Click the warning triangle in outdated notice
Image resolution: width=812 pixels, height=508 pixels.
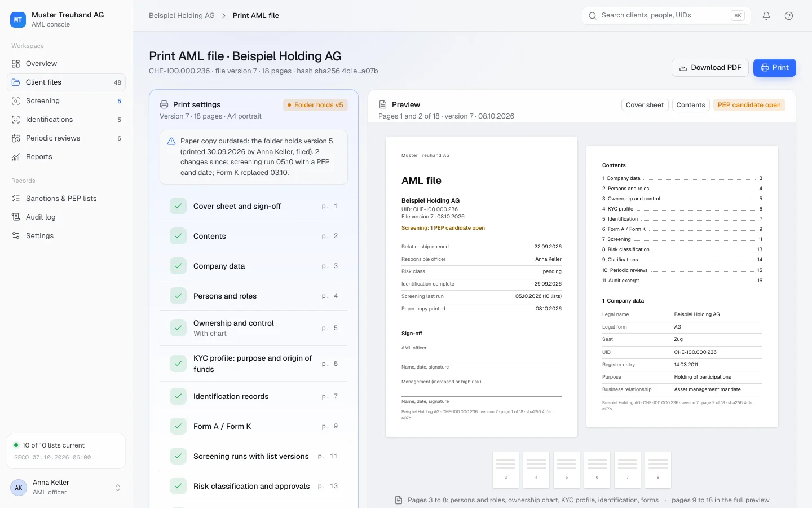coord(171,141)
